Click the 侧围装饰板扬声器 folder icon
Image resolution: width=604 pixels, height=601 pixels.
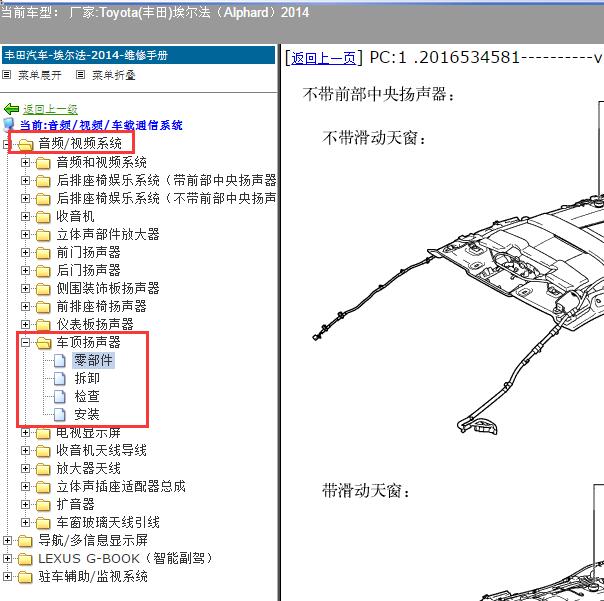pyautogui.click(x=43, y=289)
